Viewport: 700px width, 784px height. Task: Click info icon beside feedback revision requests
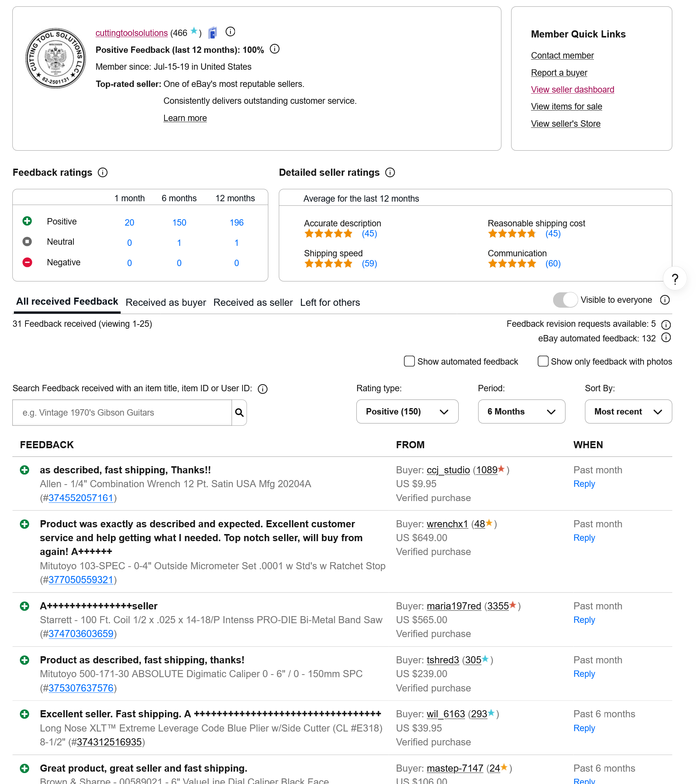(666, 324)
